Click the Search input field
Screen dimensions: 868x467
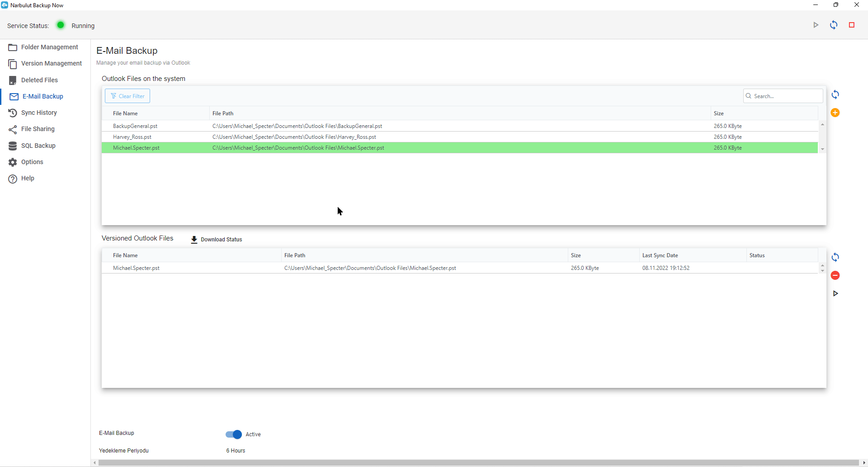pos(783,96)
